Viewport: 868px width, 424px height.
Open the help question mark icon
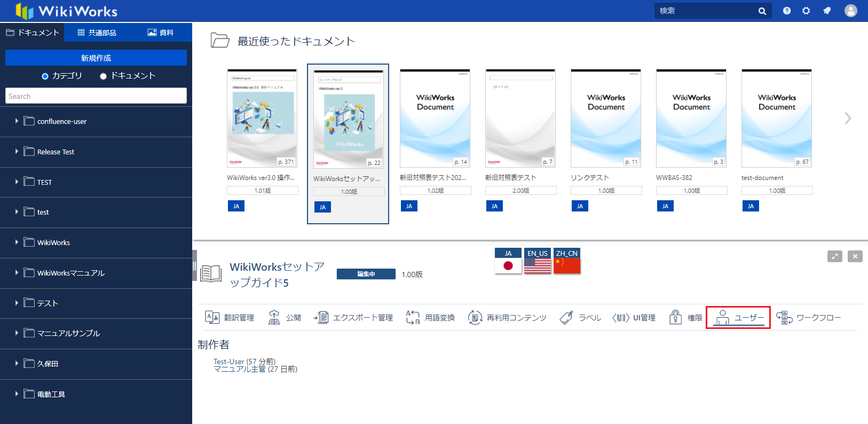pyautogui.click(x=787, y=11)
